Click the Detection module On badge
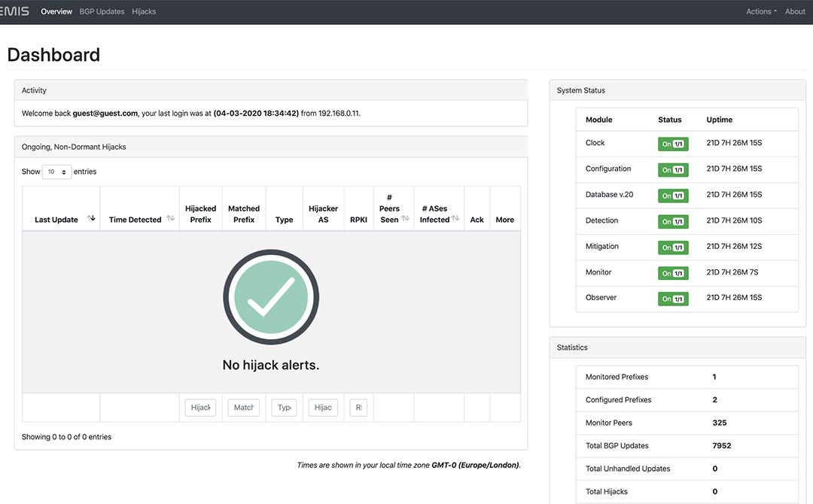 tap(672, 222)
